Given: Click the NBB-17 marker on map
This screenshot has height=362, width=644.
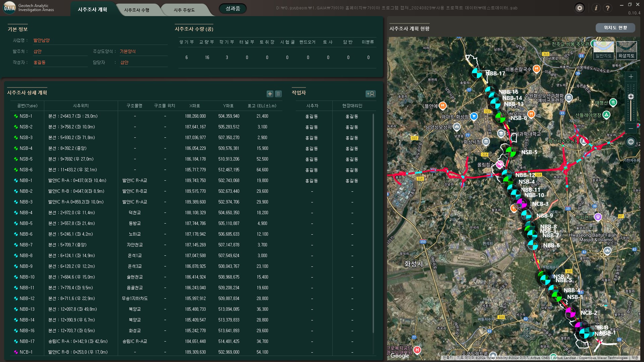Looking at the screenshot, I should pyautogui.click(x=477, y=73).
